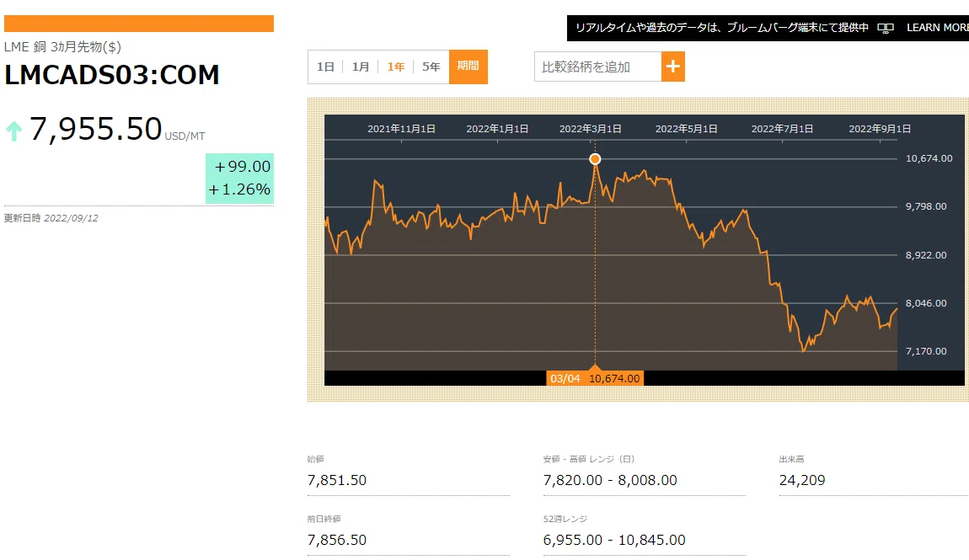Click the LMCADS03:COM ticker heading

[112, 75]
